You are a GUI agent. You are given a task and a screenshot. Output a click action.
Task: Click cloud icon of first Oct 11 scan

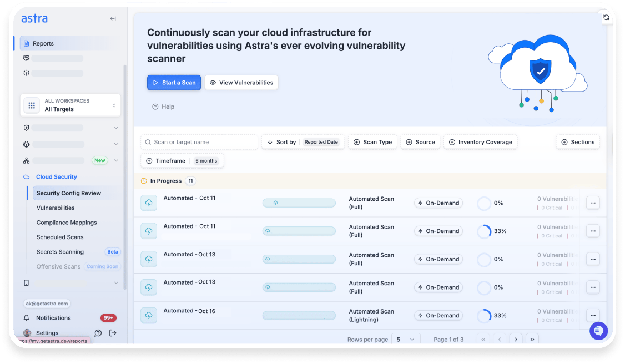(149, 203)
